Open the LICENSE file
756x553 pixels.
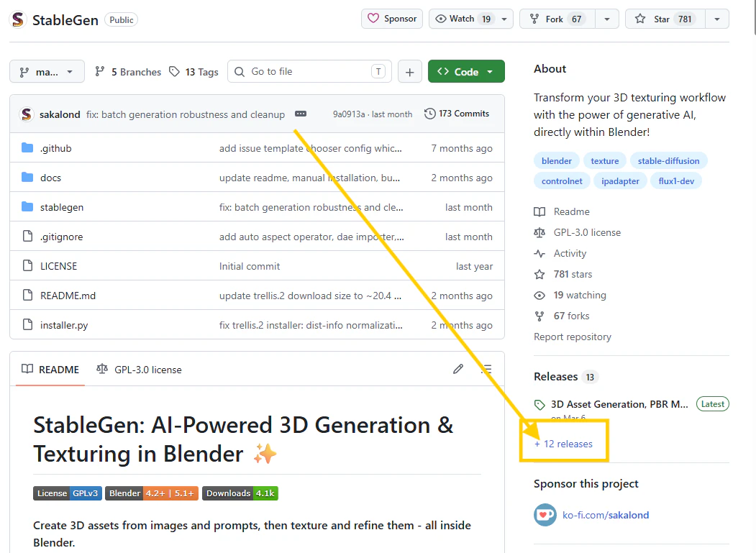click(x=59, y=266)
